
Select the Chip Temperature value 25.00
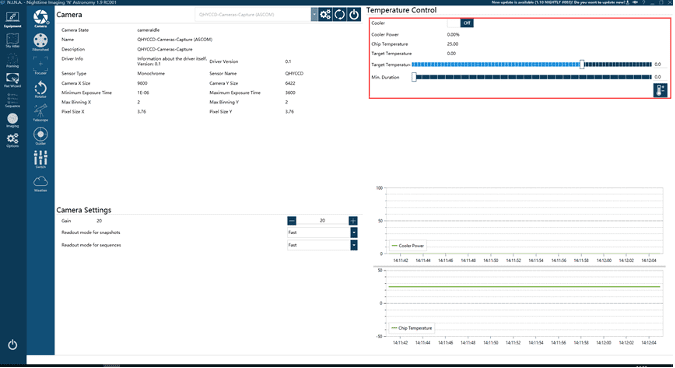[452, 44]
